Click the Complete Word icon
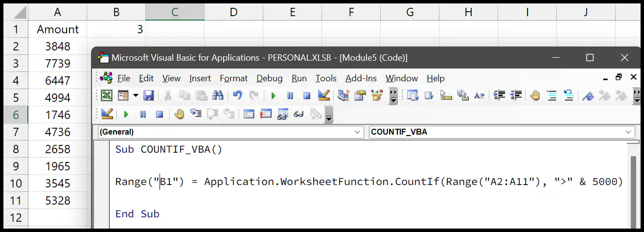The height and width of the screenshot is (232, 644). (x=479, y=96)
